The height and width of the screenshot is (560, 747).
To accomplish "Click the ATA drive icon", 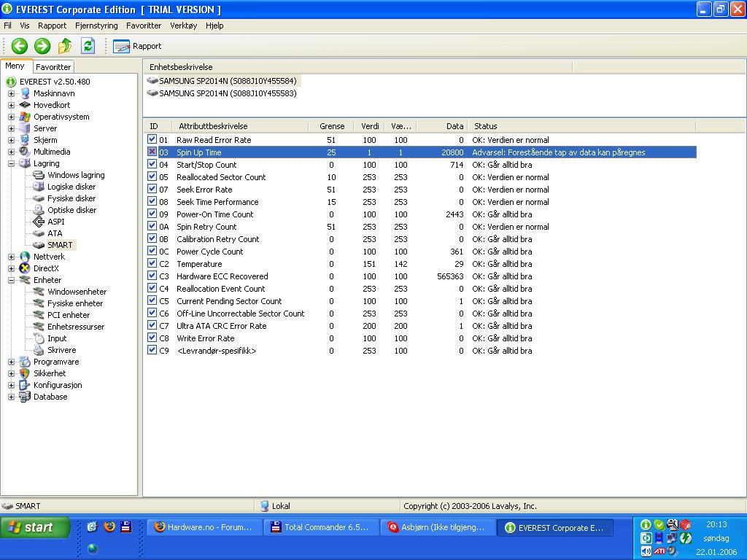I will point(39,233).
